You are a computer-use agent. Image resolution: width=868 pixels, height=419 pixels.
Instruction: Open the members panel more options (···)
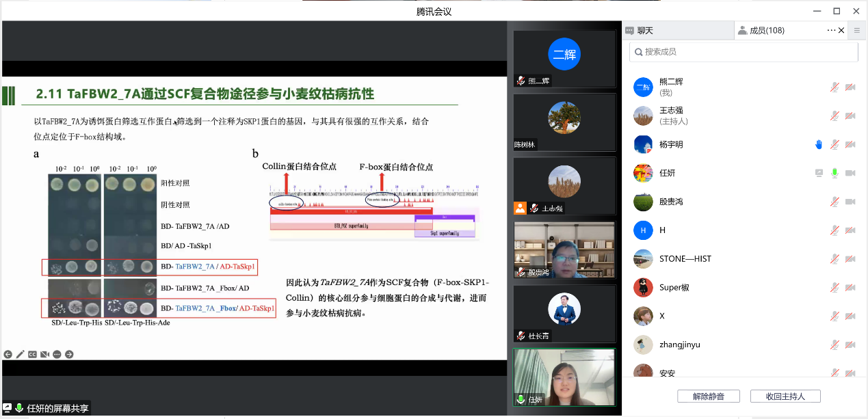(831, 31)
